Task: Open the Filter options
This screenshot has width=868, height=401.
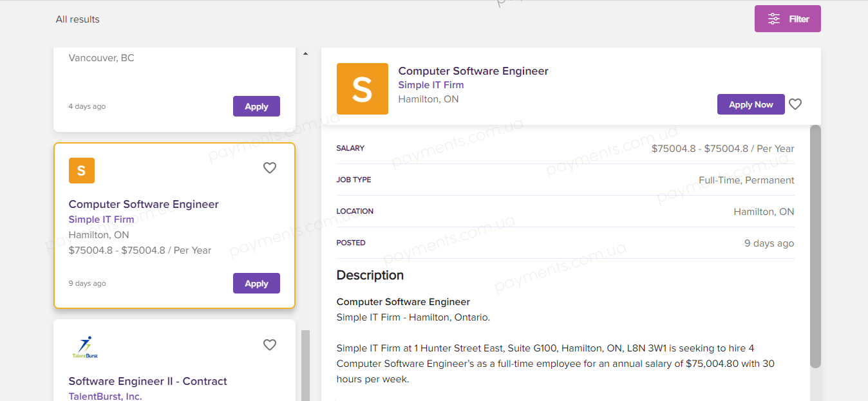Action: point(788,19)
